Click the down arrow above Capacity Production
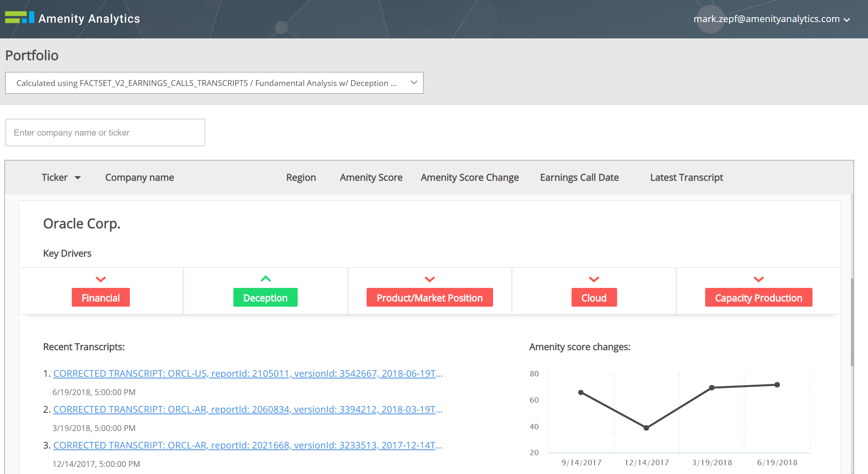Viewport: 868px width, 474px height. 758,279
